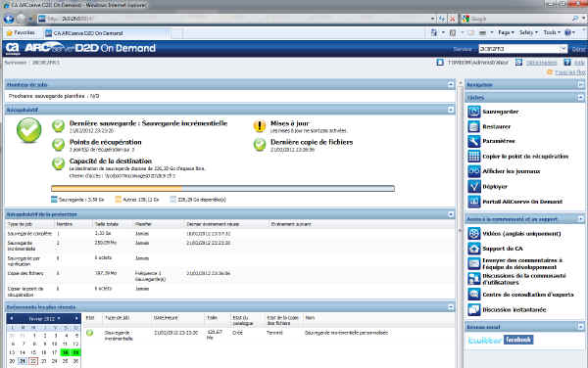The width and height of the screenshot is (588, 368).
Task: Collapse the Navigation side panel
Action: click(580, 84)
